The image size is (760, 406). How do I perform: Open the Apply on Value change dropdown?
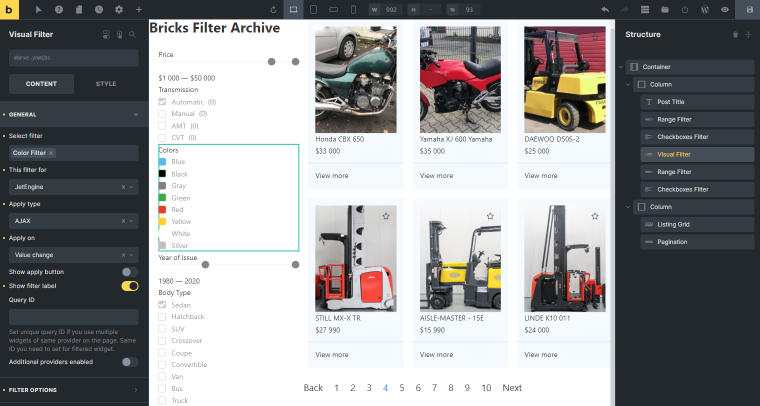click(74, 255)
